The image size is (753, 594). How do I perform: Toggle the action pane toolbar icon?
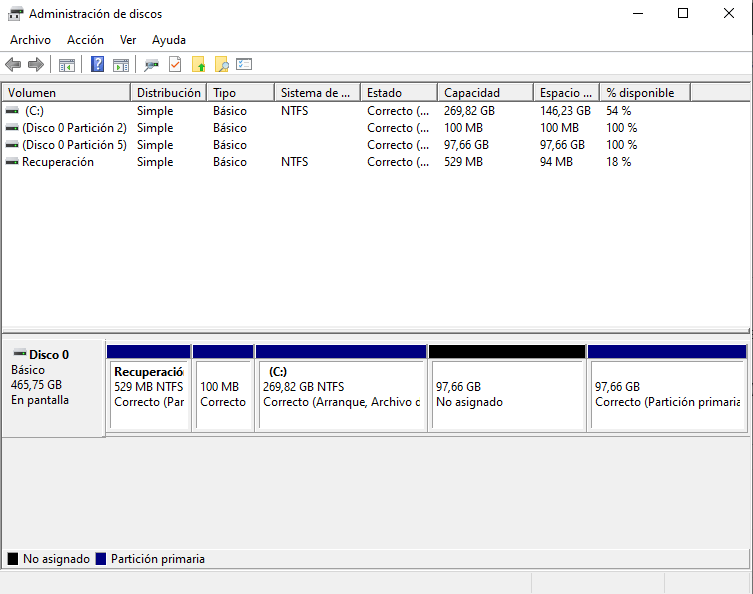pyautogui.click(x=121, y=65)
